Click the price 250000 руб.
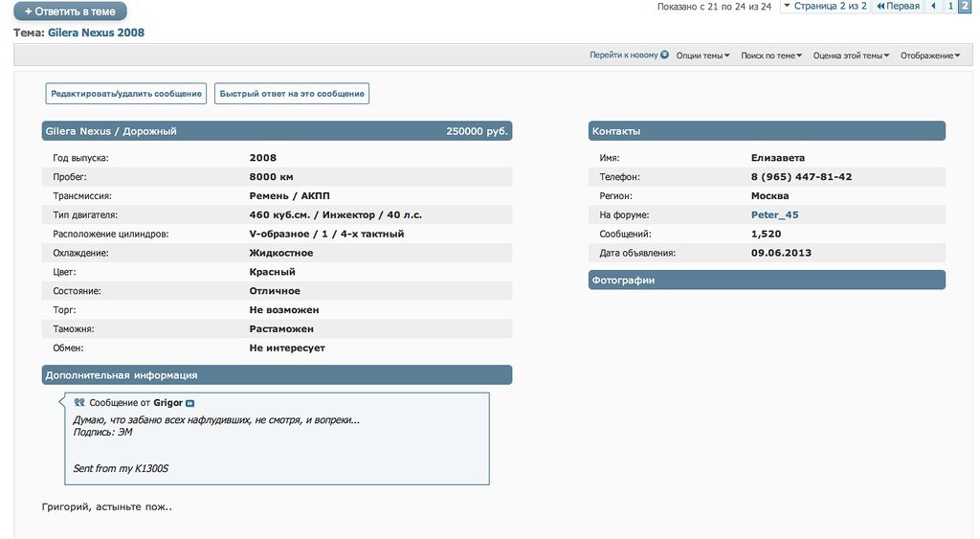Viewport: 980px width, 539px height. coord(477,131)
